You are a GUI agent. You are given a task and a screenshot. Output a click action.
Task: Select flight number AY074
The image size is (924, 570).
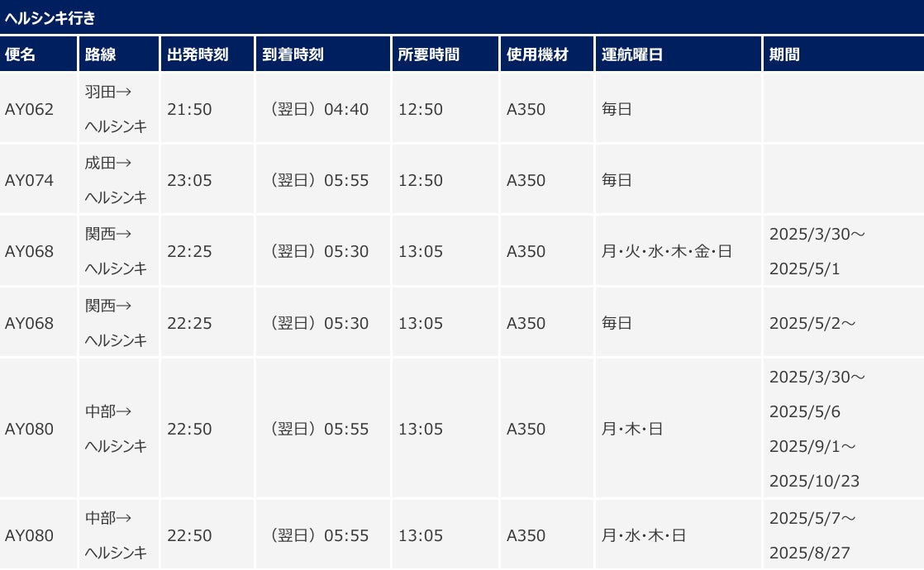coord(29,180)
